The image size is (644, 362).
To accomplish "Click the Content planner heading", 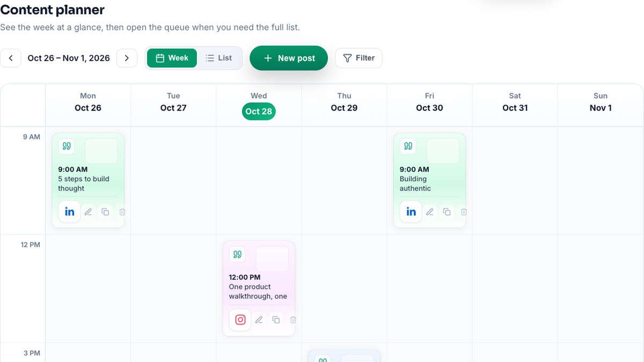I will 53,10.
